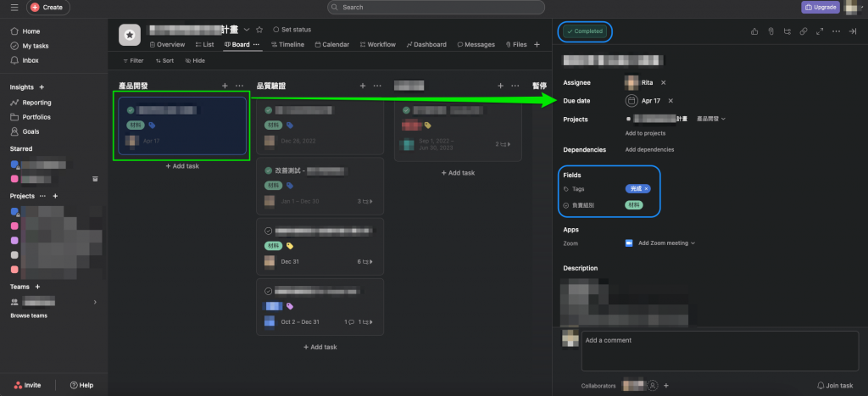Go to Home in sidebar

click(25, 31)
